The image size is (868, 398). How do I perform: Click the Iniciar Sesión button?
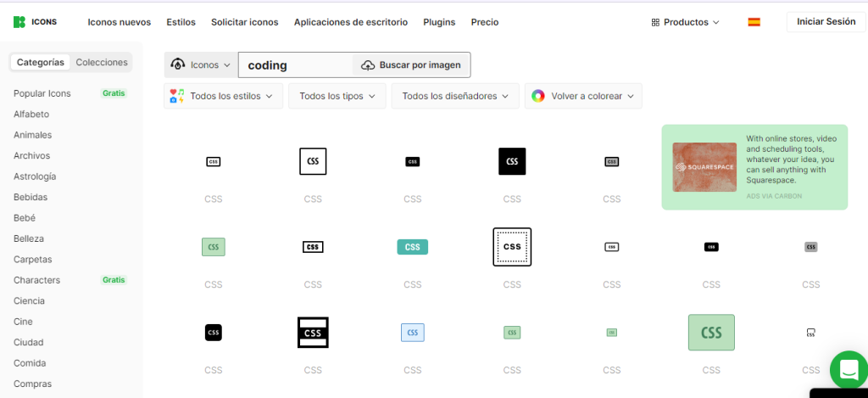point(826,21)
